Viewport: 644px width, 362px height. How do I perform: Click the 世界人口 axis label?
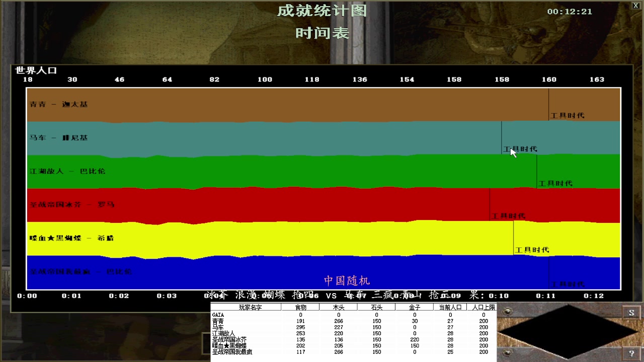click(36, 70)
